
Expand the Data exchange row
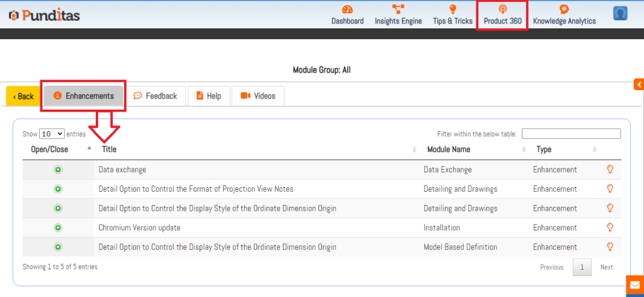(x=58, y=170)
